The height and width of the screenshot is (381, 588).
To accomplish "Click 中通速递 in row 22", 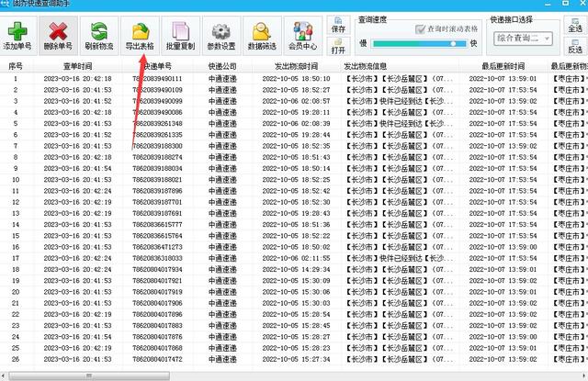I will (222, 314).
